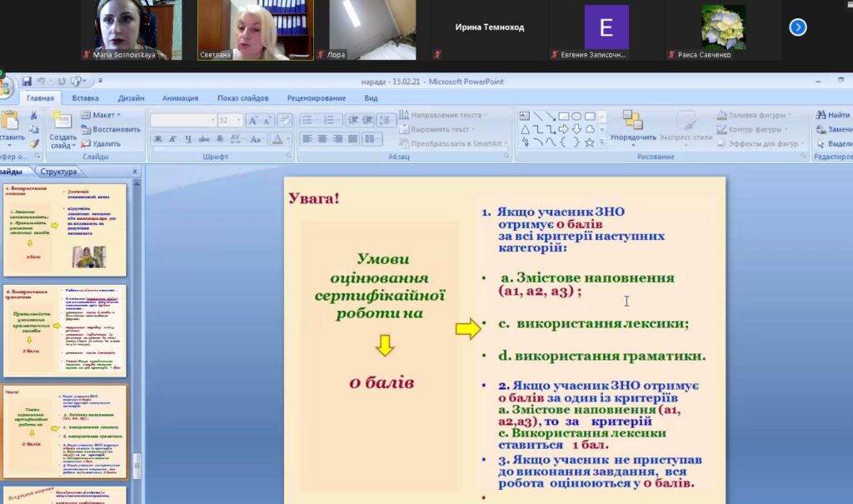Screen dimensions: 853x504
Task: Switch to the Дизайн ribbon tab
Action: pos(131,98)
